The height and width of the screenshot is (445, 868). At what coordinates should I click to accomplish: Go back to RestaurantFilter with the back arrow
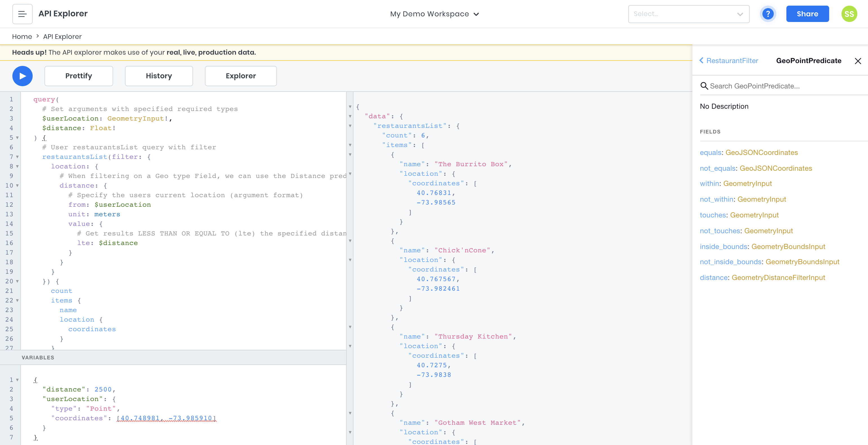pos(702,61)
